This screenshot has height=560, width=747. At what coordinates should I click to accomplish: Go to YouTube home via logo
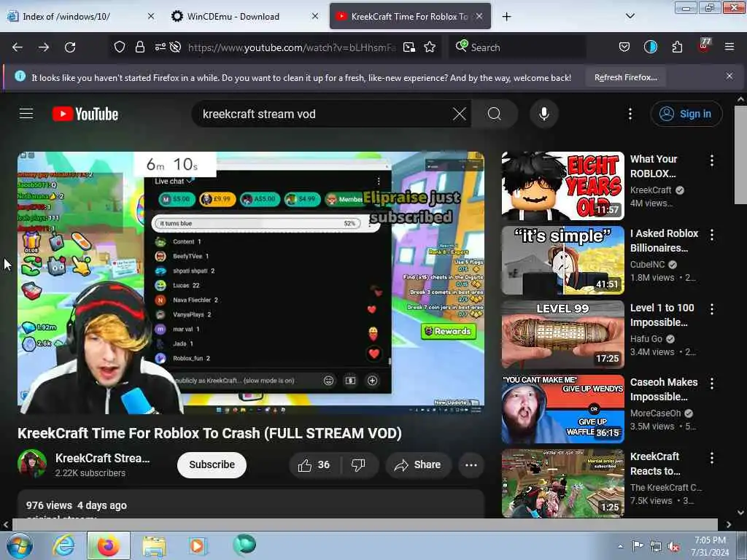click(x=85, y=114)
